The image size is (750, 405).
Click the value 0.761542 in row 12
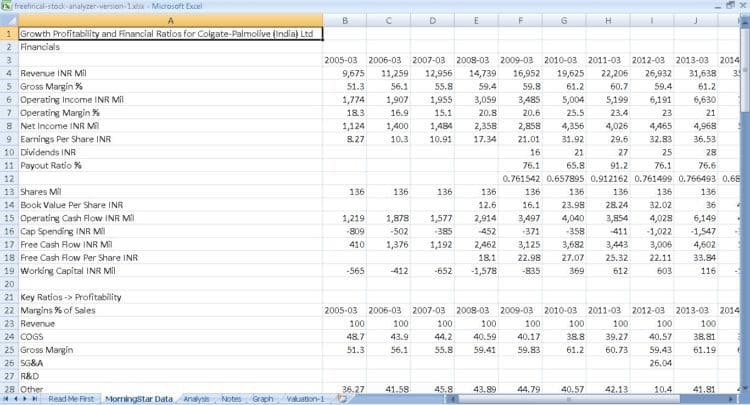[521, 178]
